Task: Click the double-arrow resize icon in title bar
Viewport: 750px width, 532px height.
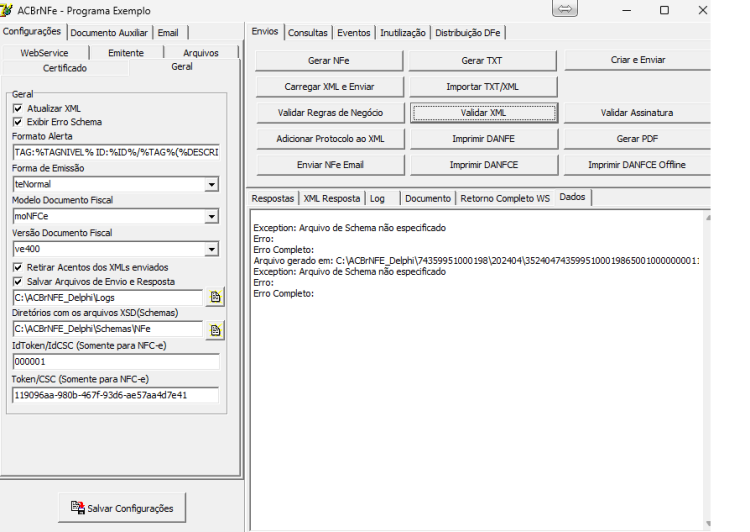Action: click(x=565, y=9)
